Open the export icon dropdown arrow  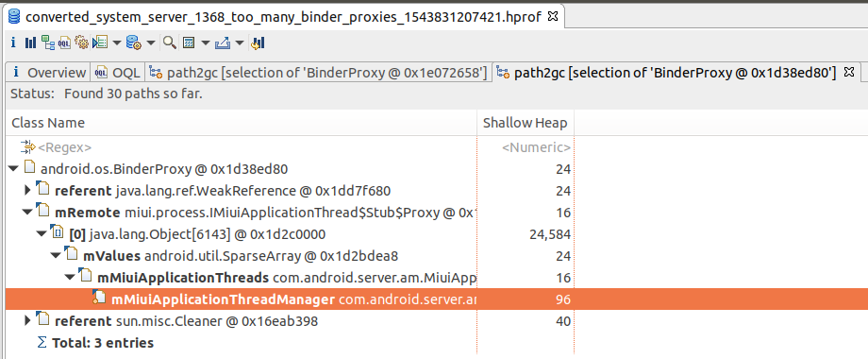pos(240,43)
